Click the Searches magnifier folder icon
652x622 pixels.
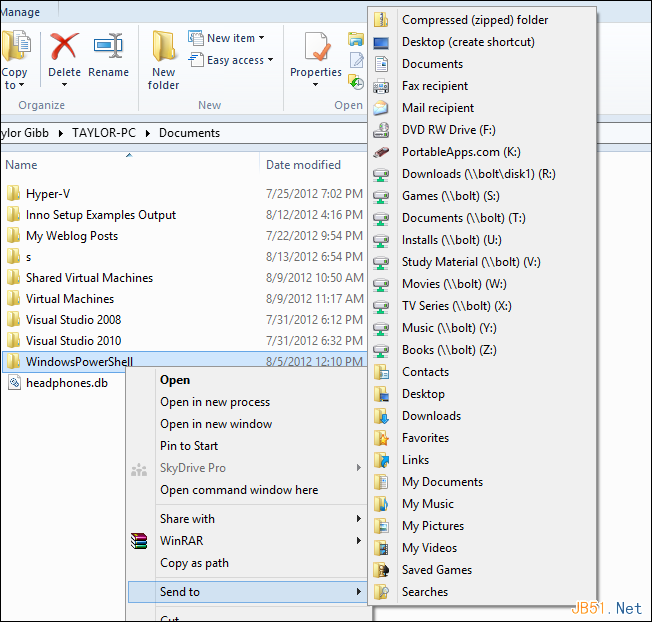click(381, 592)
